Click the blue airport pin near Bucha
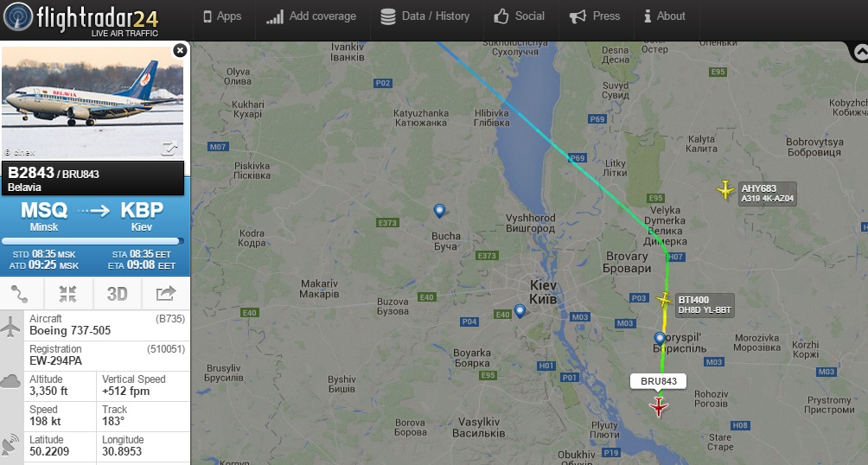The height and width of the screenshot is (465, 868). pyautogui.click(x=439, y=211)
